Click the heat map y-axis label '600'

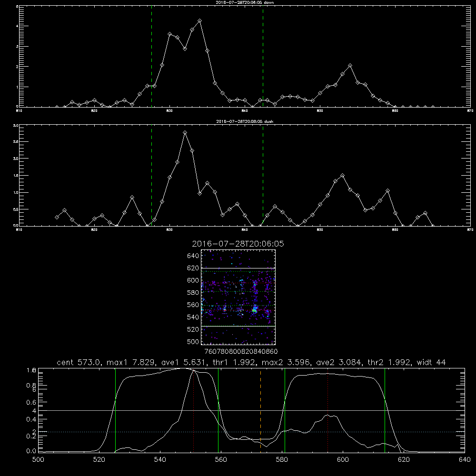pyautogui.click(x=193, y=280)
